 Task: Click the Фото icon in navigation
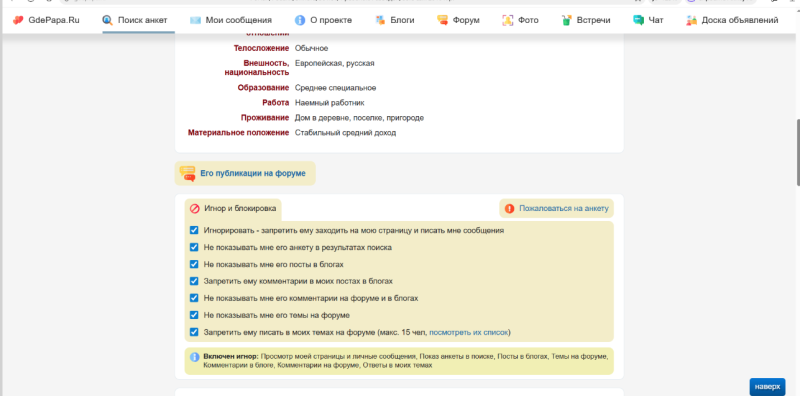(508, 20)
